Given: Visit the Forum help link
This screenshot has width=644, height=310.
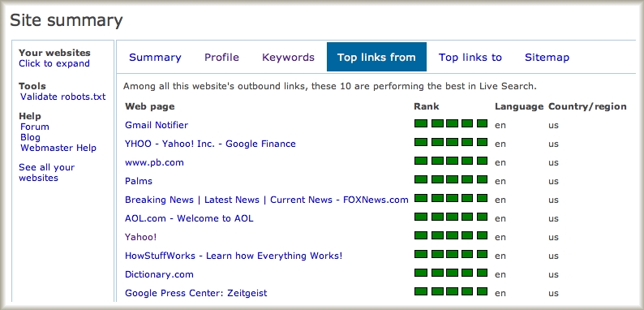Looking at the screenshot, I should tap(35, 127).
